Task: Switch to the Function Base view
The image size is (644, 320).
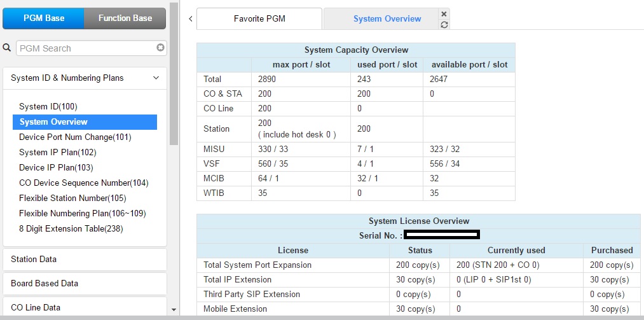Action: pos(125,18)
